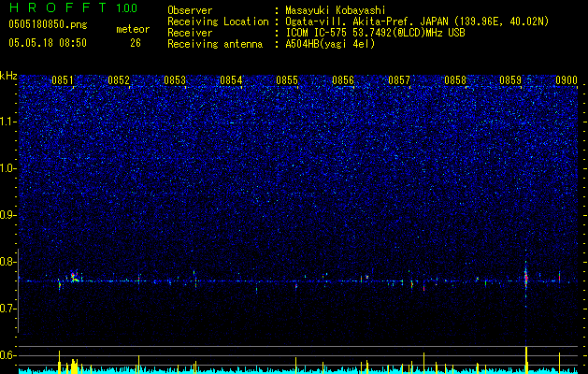This screenshot has width=588, height=374.
Task: Click the 1.1 kHz axis label
Action: coord(7,122)
